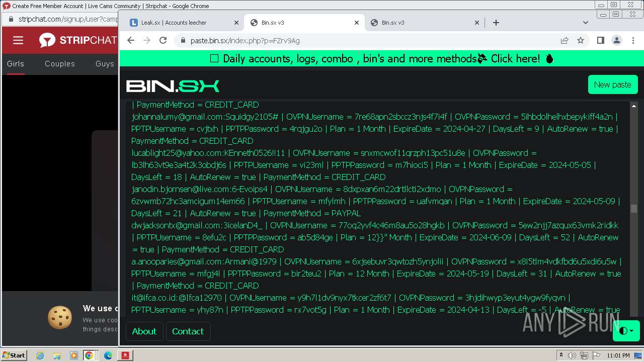This screenshot has width=644, height=362.
Task: Share this page via the address bar icon
Action: [x=565, y=40]
